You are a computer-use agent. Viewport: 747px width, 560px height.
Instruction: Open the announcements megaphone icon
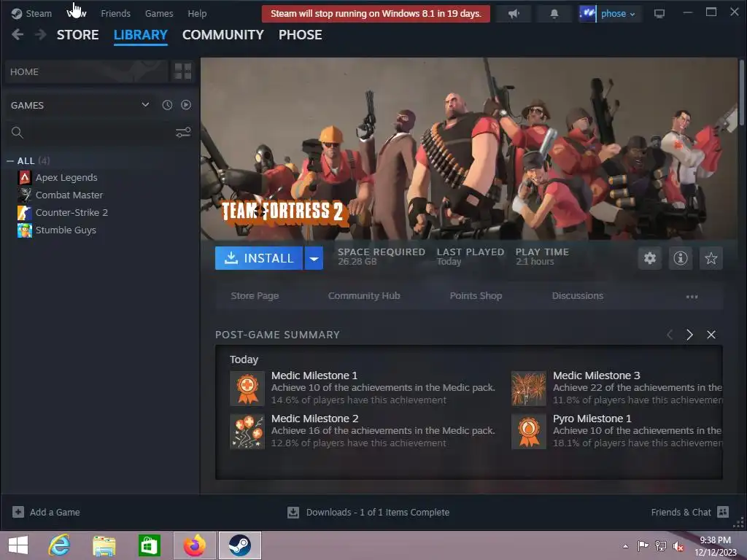pos(514,13)
